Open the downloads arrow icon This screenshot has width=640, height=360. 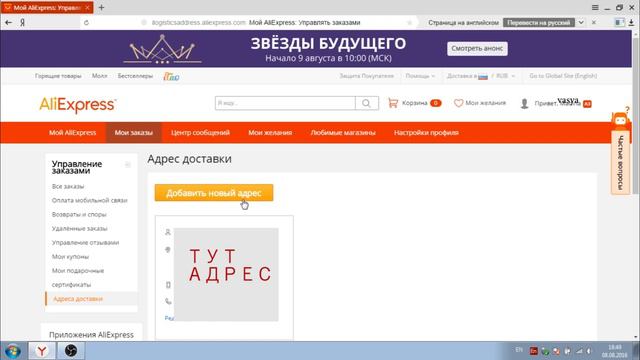631,23
